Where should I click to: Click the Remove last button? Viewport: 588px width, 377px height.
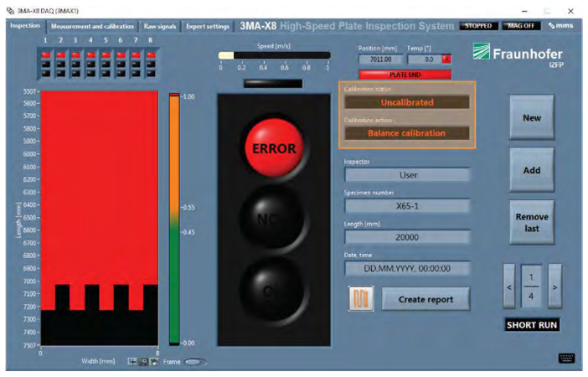pos(532,223)
